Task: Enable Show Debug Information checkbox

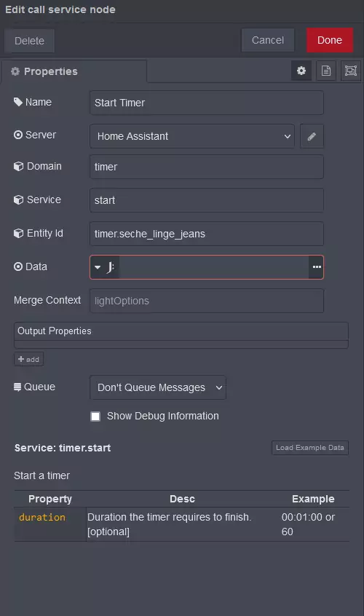Action: point(95,416)
